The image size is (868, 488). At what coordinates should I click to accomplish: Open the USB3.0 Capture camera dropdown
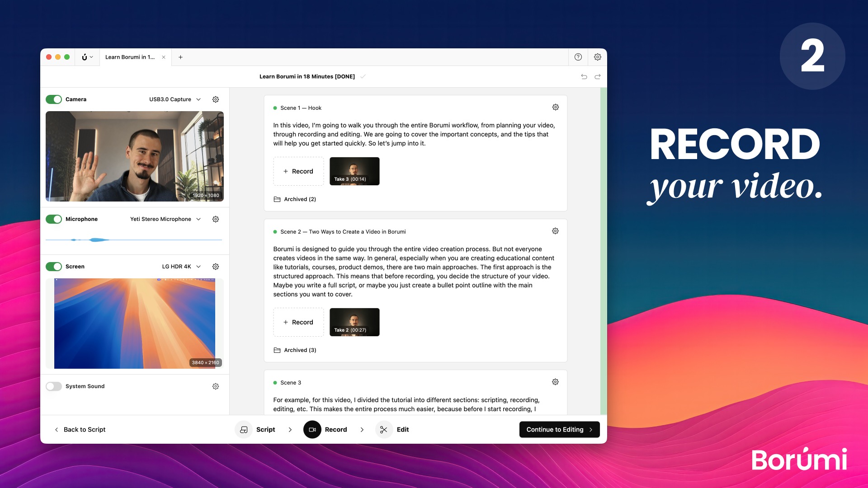[175, 99]
